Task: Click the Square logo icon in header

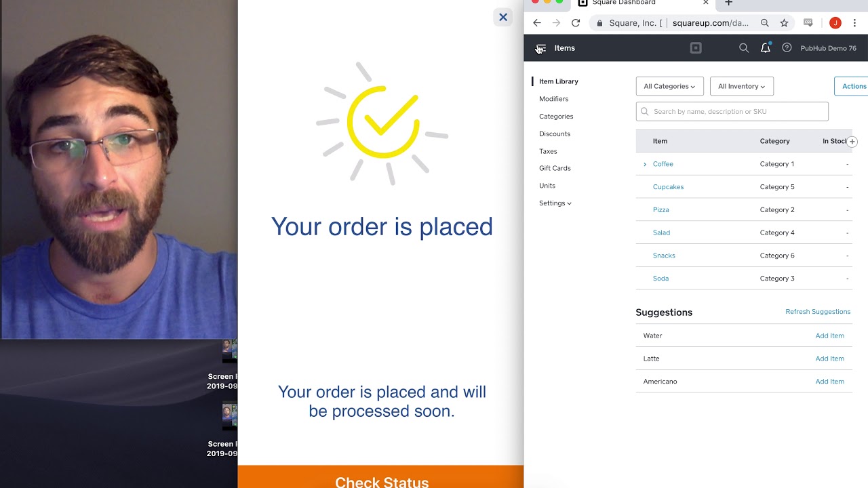Action: click(x=696, y=48)
